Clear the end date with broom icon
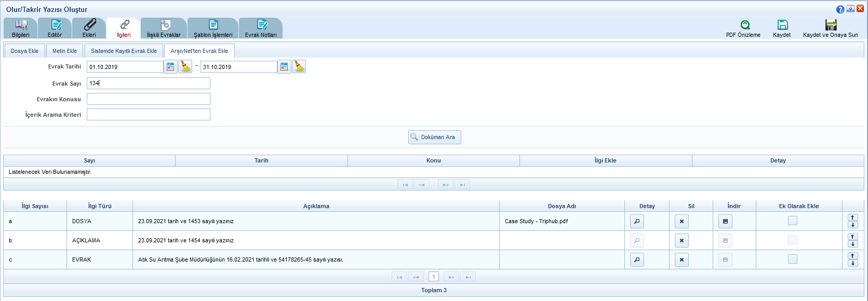Screen dimensions: 868x301 tap(299, 67)
